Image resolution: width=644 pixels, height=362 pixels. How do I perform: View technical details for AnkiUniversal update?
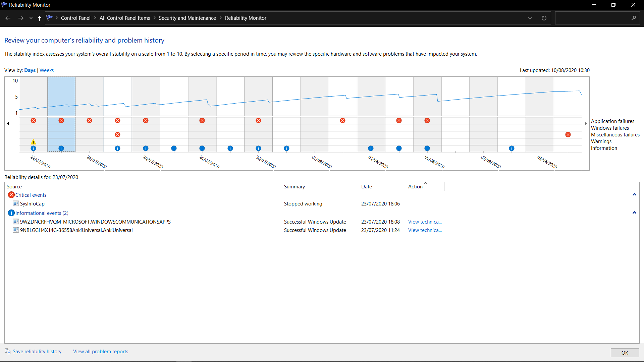(425, 230)
